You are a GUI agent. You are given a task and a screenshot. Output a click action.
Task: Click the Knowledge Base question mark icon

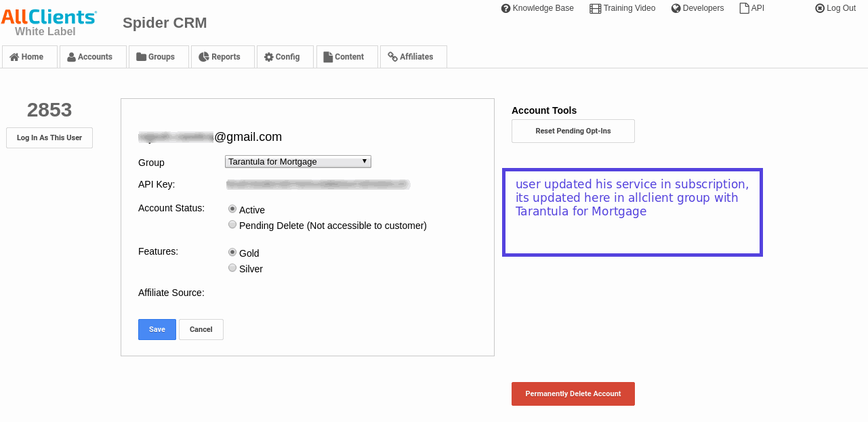tap(505, 9)
